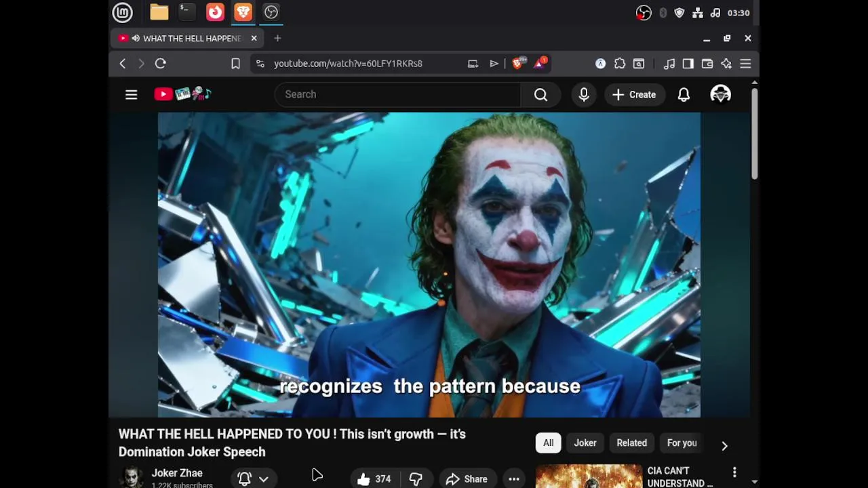This screenshot has width=868, height=488.
Task: Open OBS Studio from the panel
Action: click(x=271, y=12)
